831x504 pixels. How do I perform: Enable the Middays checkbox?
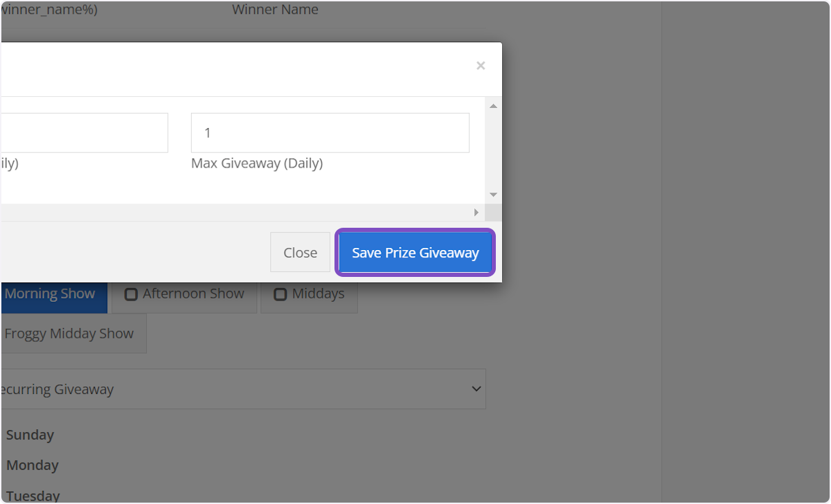click(280, 294)
